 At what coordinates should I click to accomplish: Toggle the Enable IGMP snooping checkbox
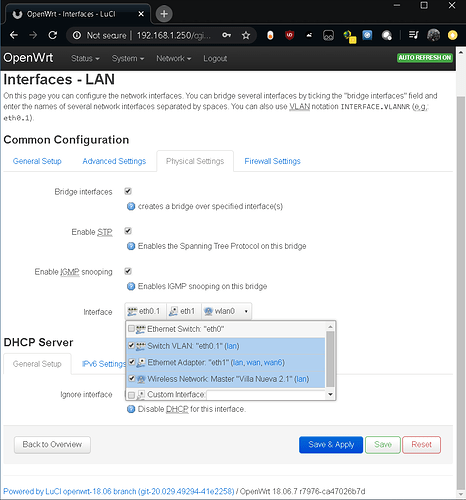128,271
